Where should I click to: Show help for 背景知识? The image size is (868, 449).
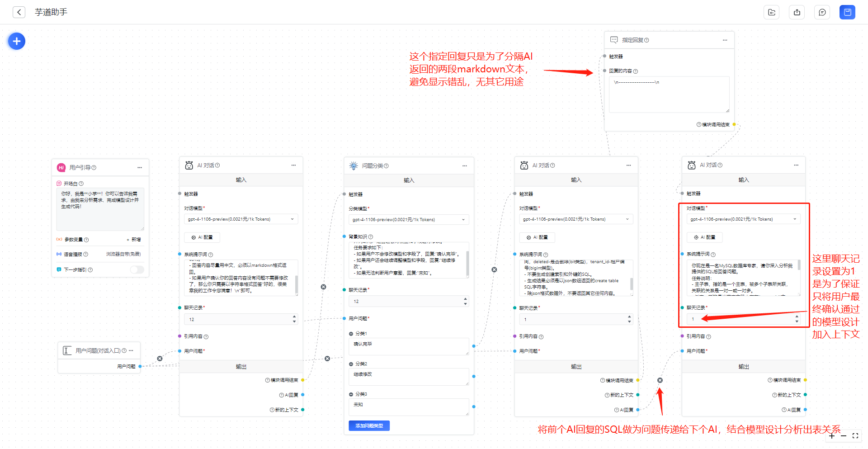click(371, 237)
